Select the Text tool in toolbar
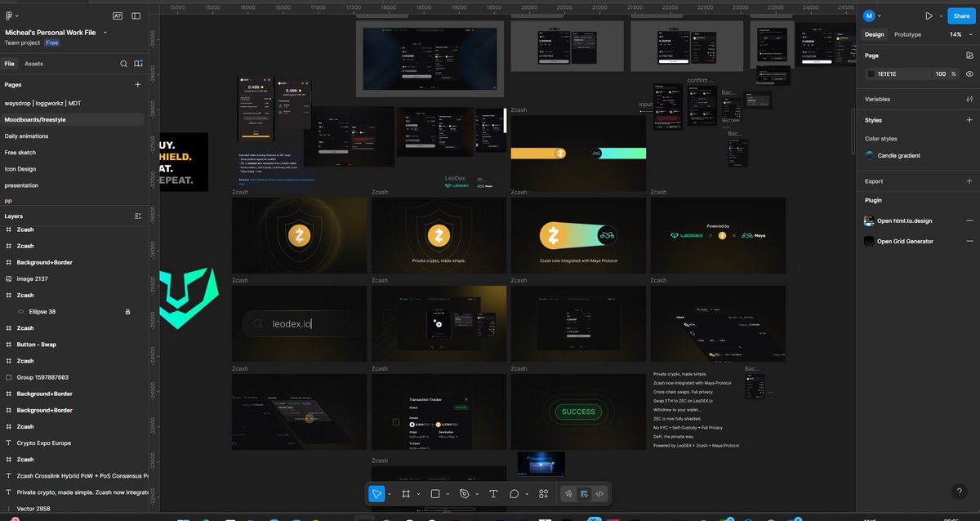 493,494
